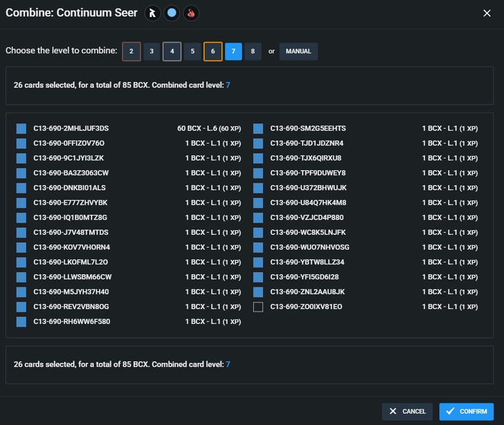This screenshot has height=425, width=504.
Task: Select combine level 5
Action: 192,51
